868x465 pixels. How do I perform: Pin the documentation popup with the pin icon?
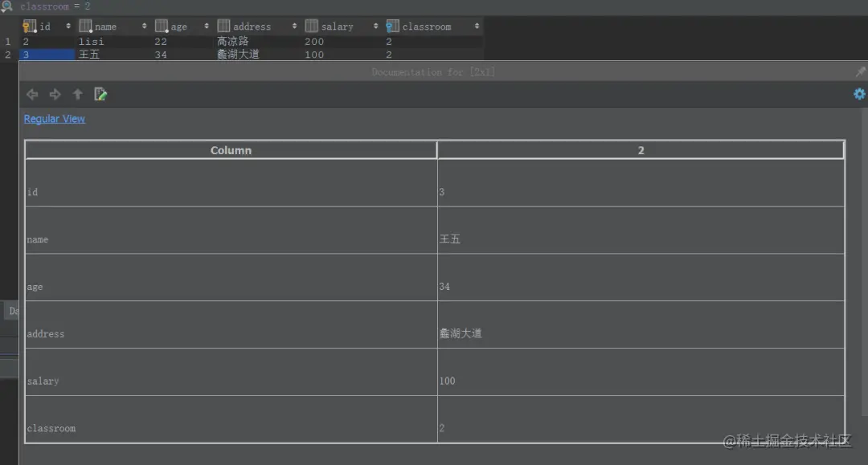coord(860,72)
